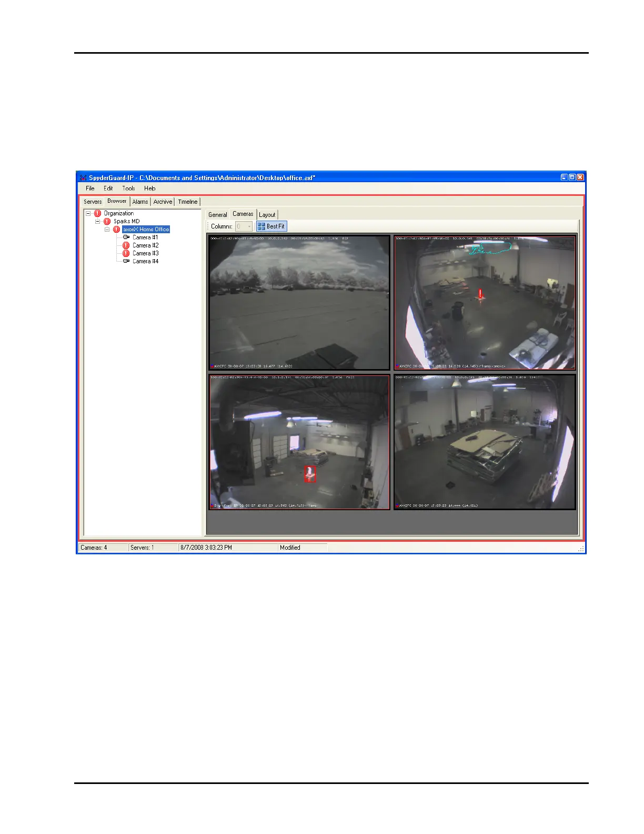This screenshot has width=644, height=834.
Task: Click the axonX Home Office alarm icon
Action: (116, 230)
